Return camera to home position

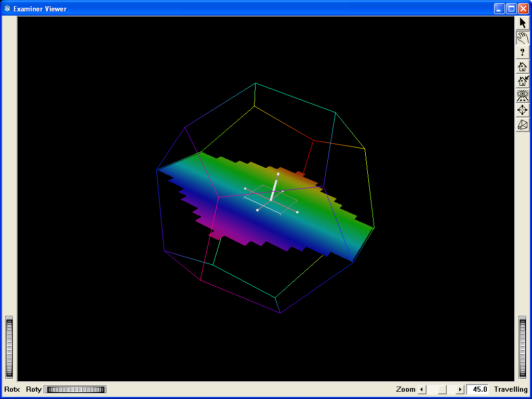click(x=523, y=66)
